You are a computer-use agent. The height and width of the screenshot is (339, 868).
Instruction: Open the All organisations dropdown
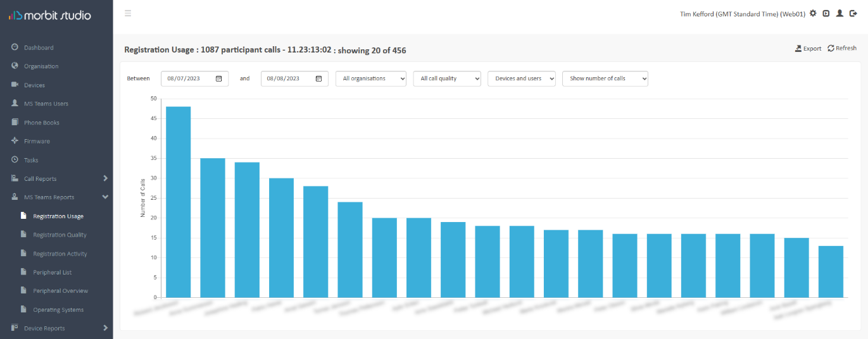(x=371, y=78)
